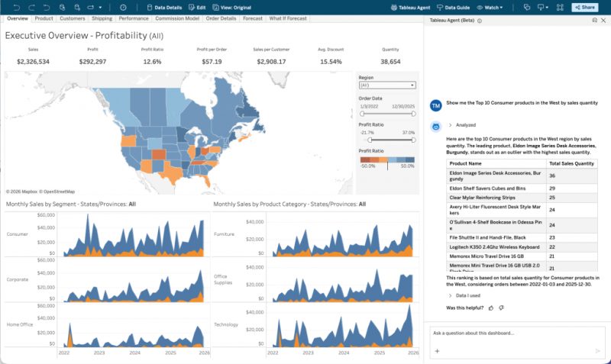This screenshot has width=611, height=364.
Task: Click the Profit Ratio value 12.6%
Action: point(152,62)
